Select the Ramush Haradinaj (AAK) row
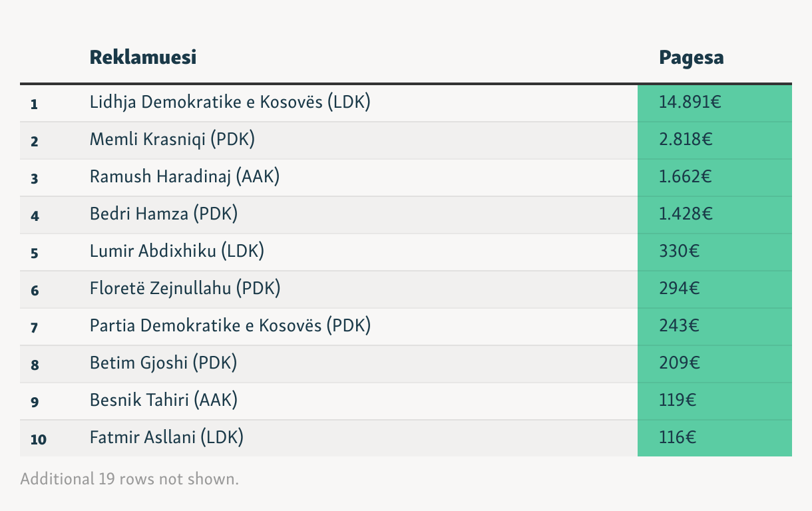 [406, 177]
